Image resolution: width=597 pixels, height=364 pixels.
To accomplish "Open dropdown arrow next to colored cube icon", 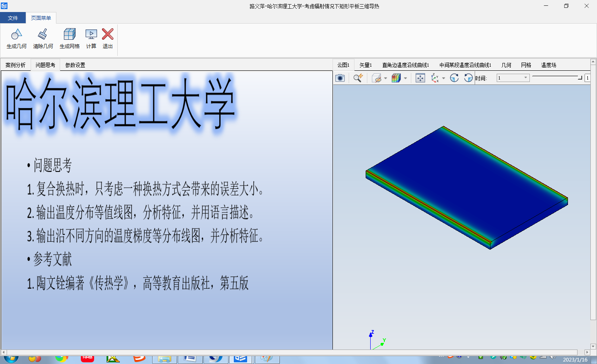I will [x=405, y=78].
